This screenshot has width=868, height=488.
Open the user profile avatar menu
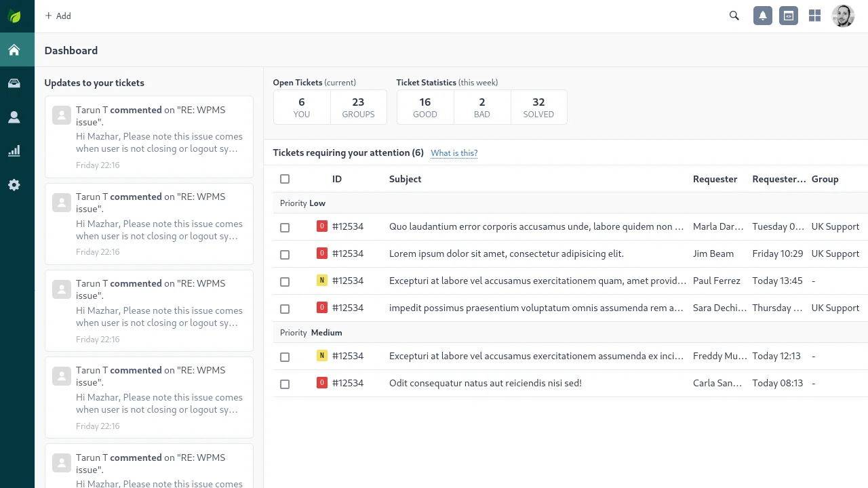843,16
